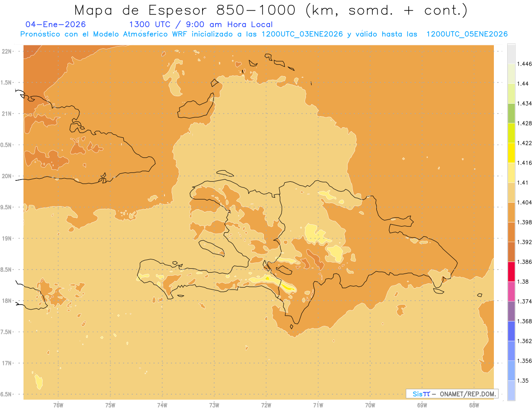Image resolution: width=532 pixels, height=411 pixels.
Task: Click the legend value "1.416"
Action: click(x=524, y=163)
